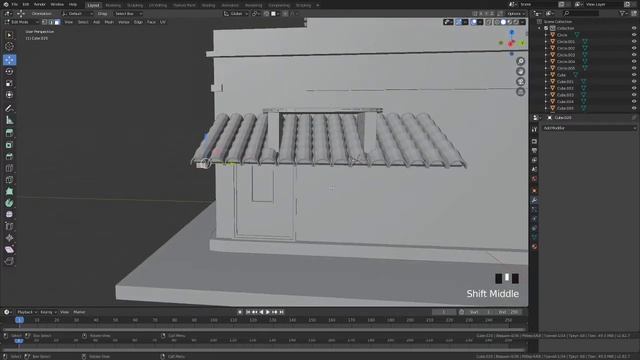This screenshot has height=360, width=640.
Task: Choose the 3D Cursor tool
Action: [x=9, y=47]
